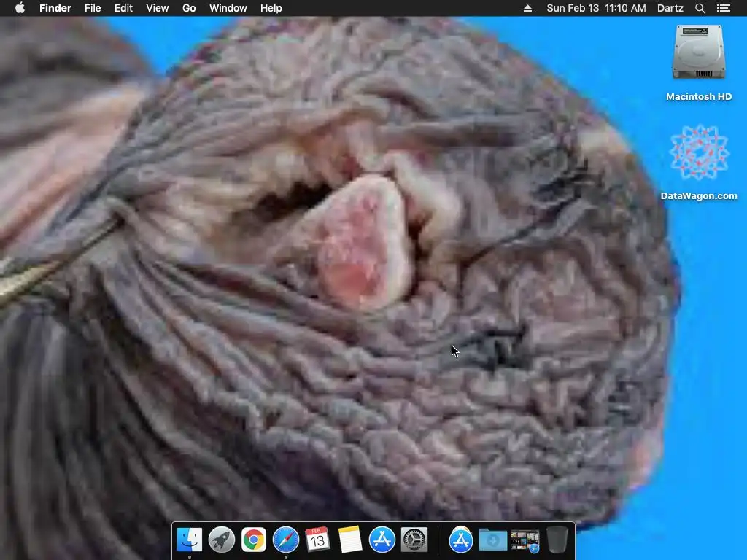Select the Macintosh HD drive icon
The image size is (747, 560).
click(x=699, y=52)
